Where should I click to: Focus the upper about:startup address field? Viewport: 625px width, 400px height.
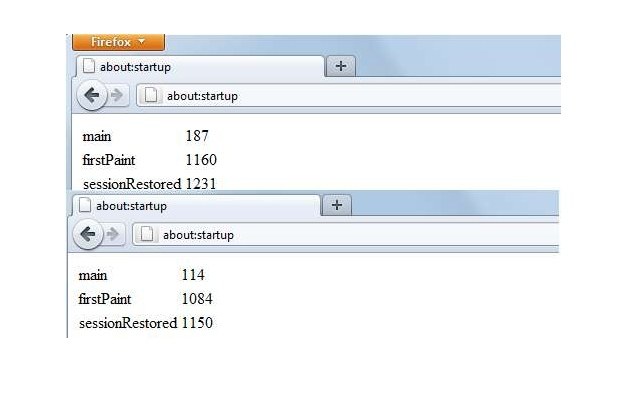click(349, 96)
